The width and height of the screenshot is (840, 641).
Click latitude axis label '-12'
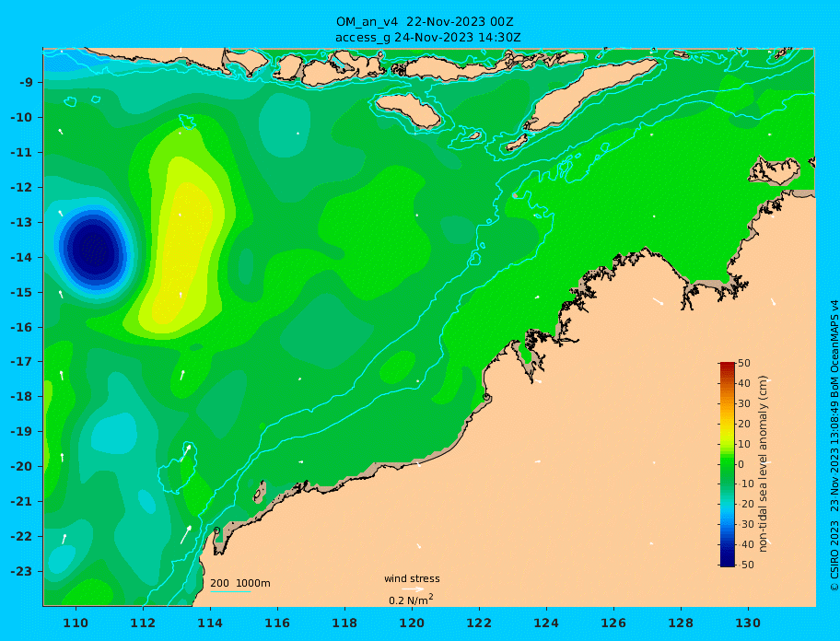coord(21,188)
